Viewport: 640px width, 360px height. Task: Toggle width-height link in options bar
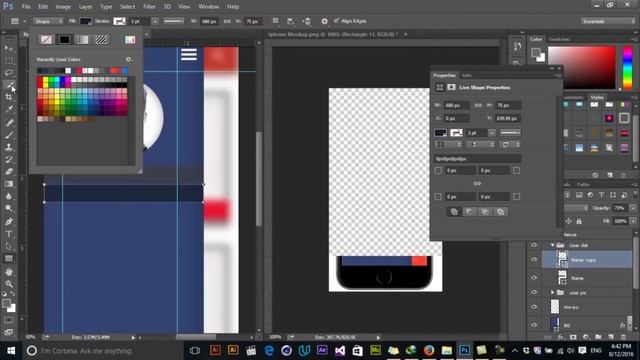click(227, 21)
